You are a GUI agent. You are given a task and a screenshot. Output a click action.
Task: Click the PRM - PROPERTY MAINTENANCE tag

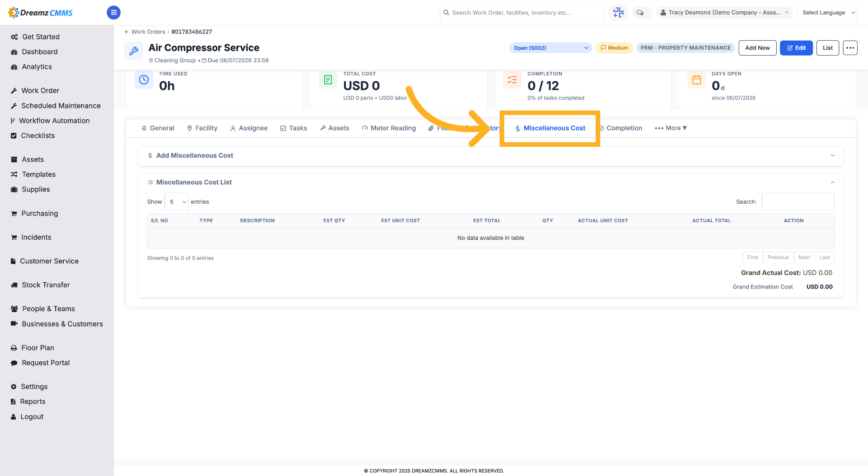685,48
